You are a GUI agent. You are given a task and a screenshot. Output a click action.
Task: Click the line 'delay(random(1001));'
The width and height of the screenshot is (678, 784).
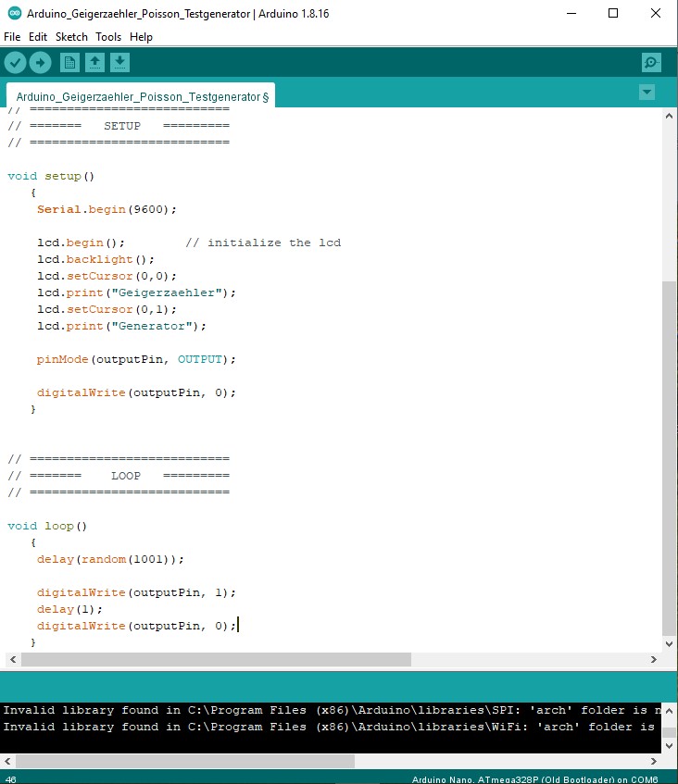coord(110,559)
